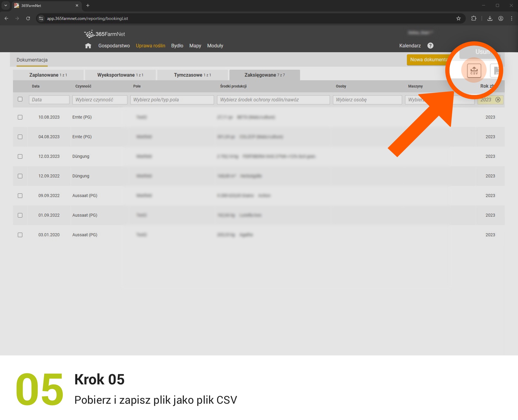
Task: Reload the page in the browser
Action: coord(28,18)
